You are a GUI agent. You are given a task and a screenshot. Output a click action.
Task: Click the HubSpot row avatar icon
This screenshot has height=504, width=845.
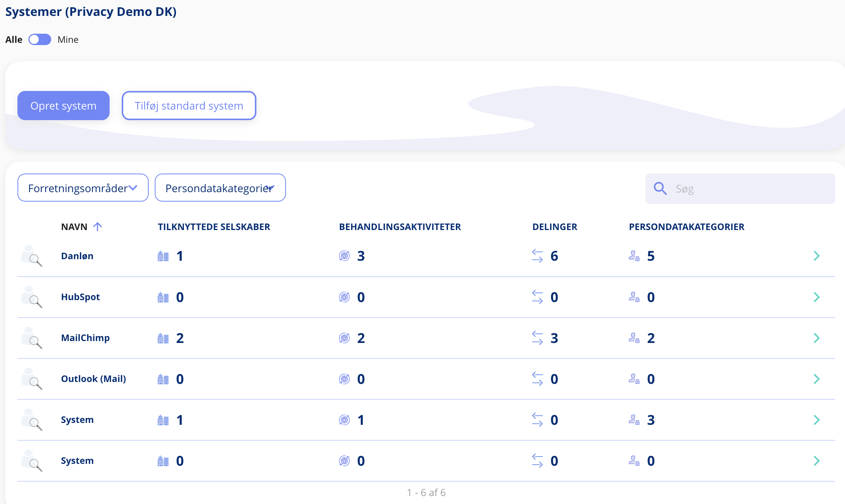pos(31,297)
